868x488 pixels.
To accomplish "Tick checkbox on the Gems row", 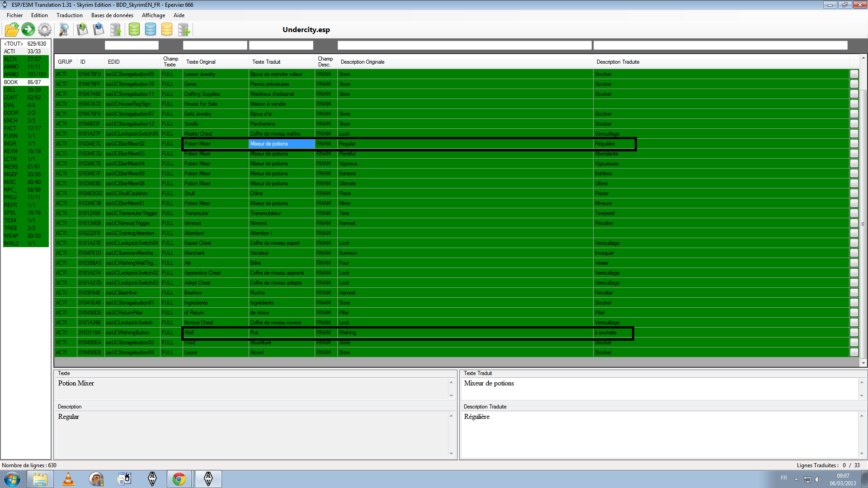I will coord(854,84).
